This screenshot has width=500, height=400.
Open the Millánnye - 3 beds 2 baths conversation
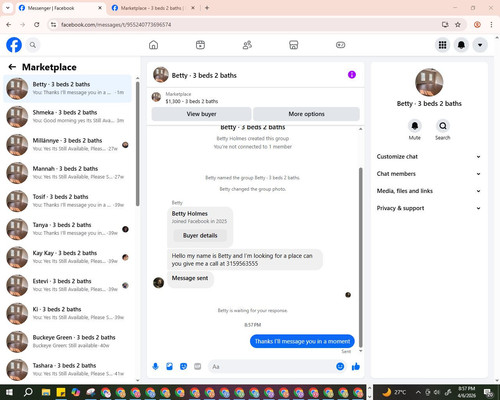click(x=68, y=145)
